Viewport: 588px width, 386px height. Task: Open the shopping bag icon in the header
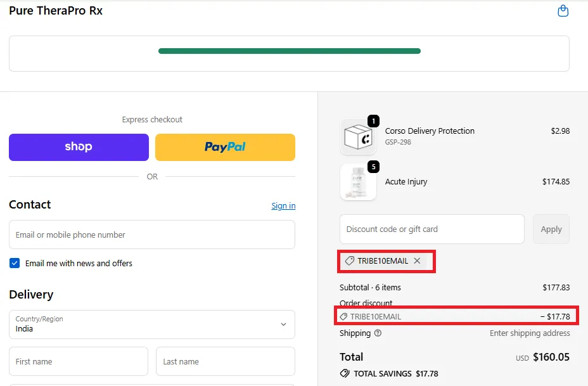click(563, 11)
